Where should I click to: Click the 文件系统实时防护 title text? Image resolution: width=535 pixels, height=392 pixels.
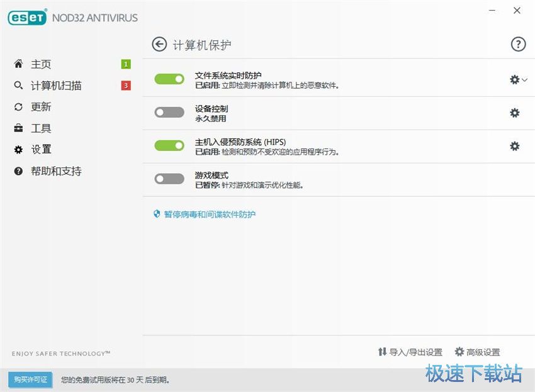(x=228, y=76)
